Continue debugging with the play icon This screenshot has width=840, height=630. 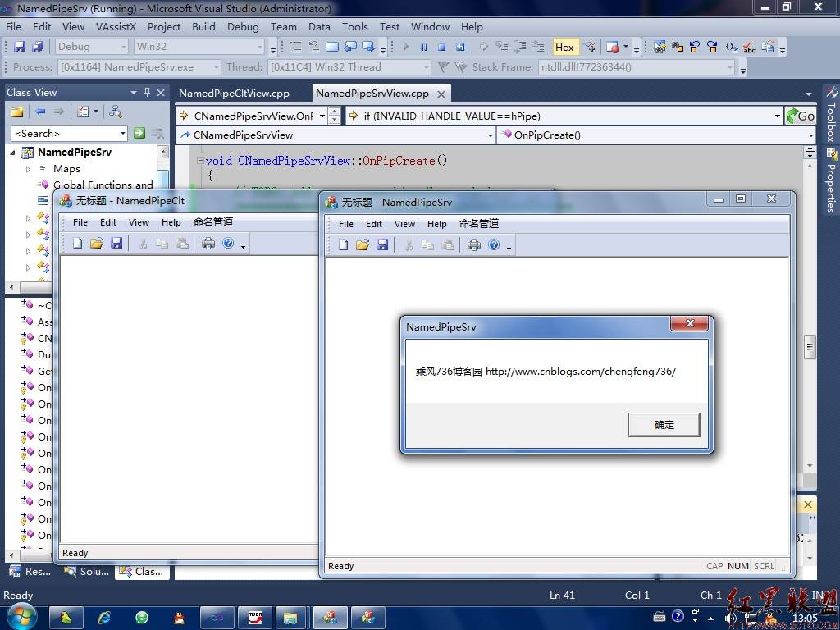[x=405, y=47]
